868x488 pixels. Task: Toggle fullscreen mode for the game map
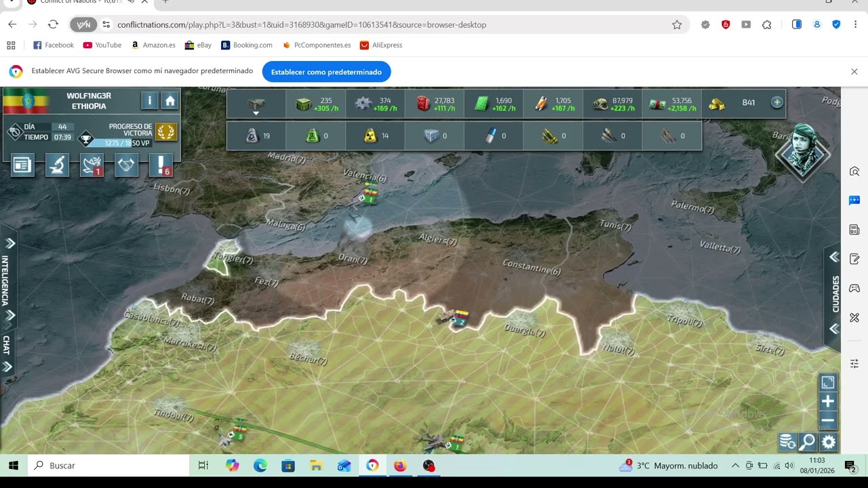coord(828,382)
